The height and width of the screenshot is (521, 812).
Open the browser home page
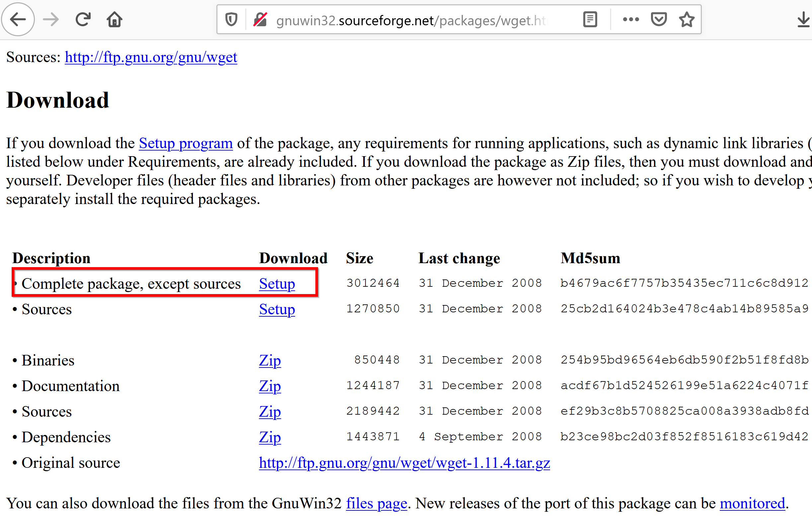pos(115,19)
